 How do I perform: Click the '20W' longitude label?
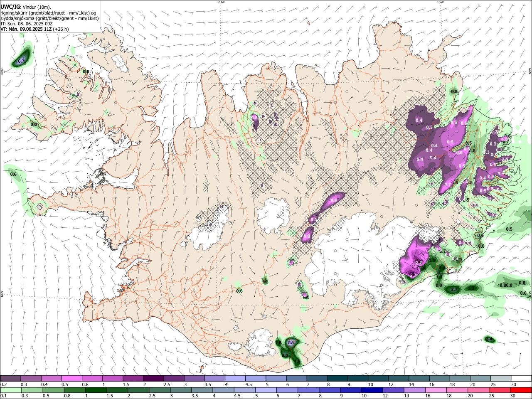[221, 2]
